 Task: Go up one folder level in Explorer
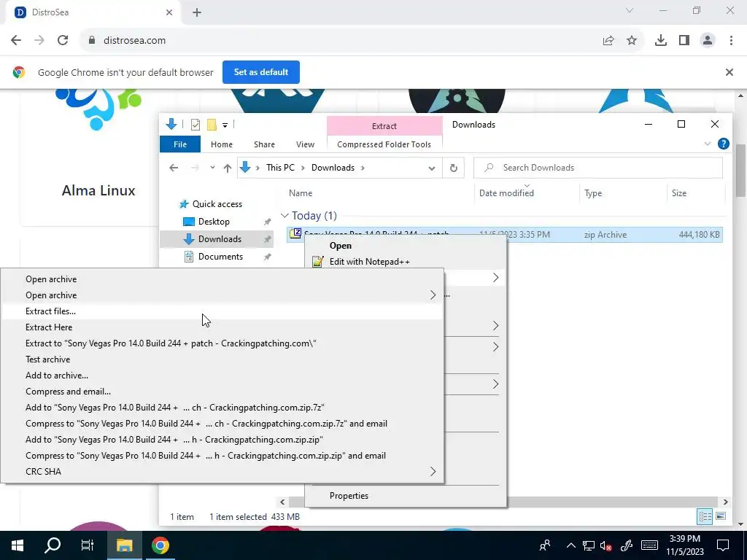(228, 168)
